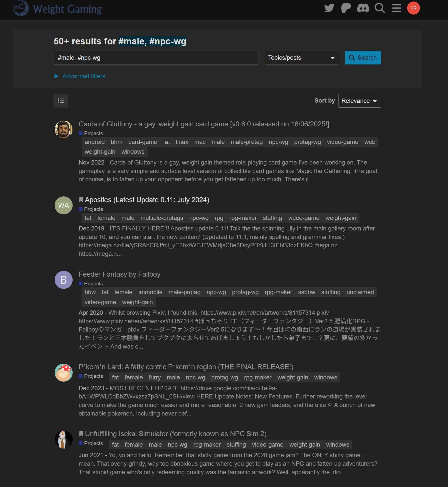Click the search query input field
Image resolution: width=448 pixels, height=487 pixels.
[156, 58]
